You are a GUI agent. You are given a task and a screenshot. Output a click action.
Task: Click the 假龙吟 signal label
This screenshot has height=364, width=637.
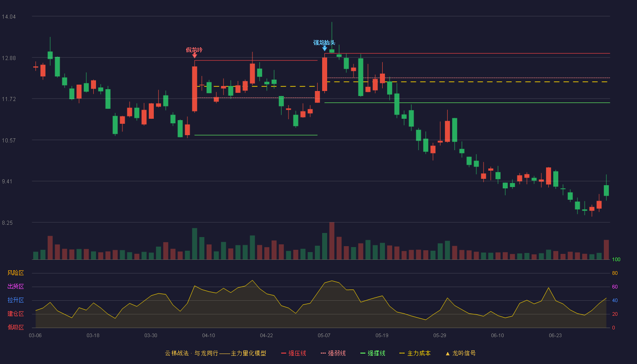[194, 50]
